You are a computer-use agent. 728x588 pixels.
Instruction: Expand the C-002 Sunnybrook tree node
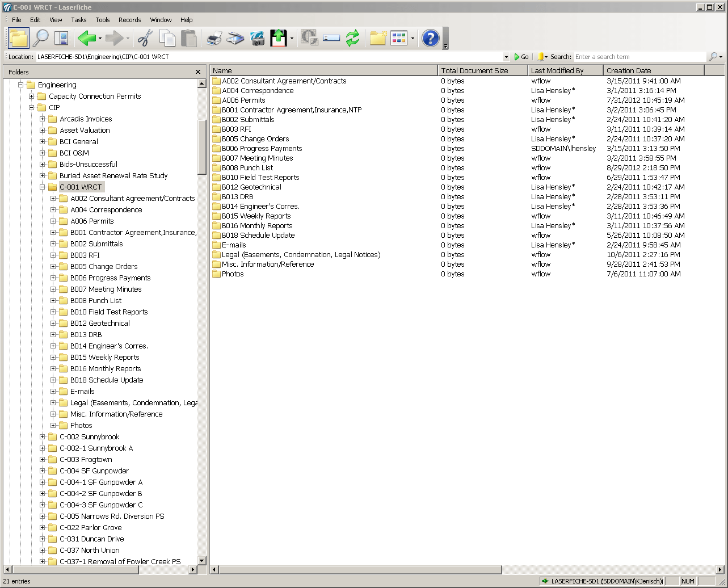pyautogui.click(x=42, y=436)
